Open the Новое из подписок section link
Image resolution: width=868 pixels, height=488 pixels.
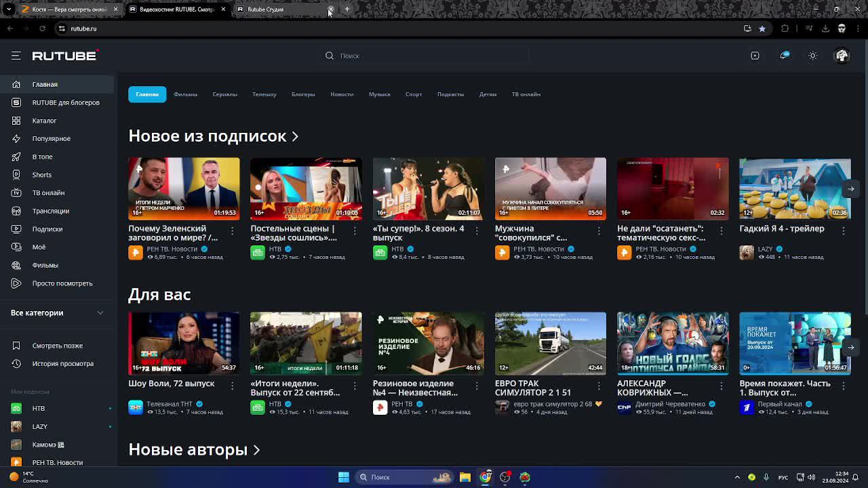pos(214,136)
